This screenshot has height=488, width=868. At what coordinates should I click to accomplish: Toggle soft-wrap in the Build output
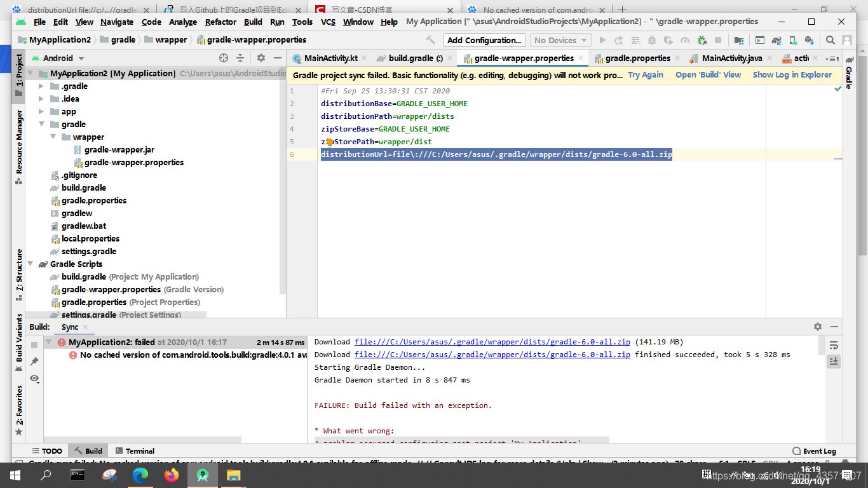834,345
